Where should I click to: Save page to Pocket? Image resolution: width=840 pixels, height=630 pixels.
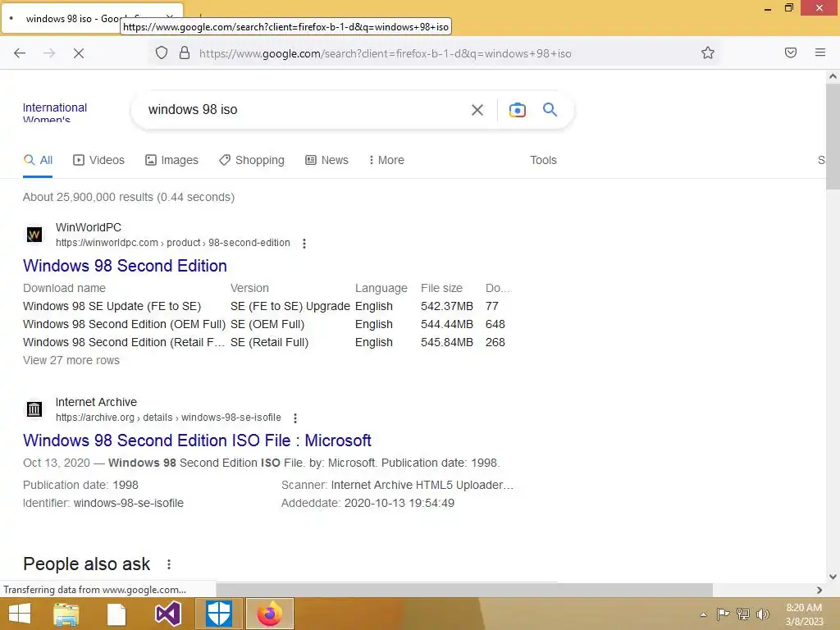coord(791,52)
